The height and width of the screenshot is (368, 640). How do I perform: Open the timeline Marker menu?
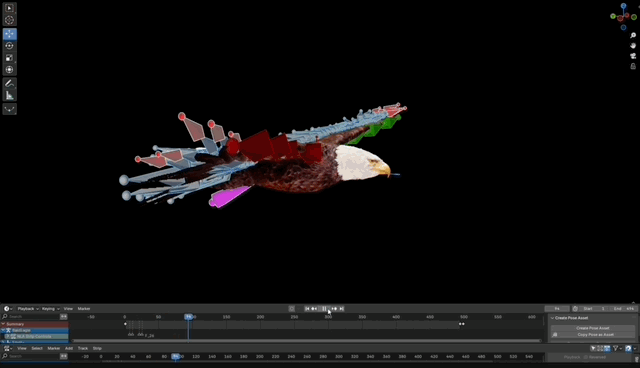[x=84, y=309]
